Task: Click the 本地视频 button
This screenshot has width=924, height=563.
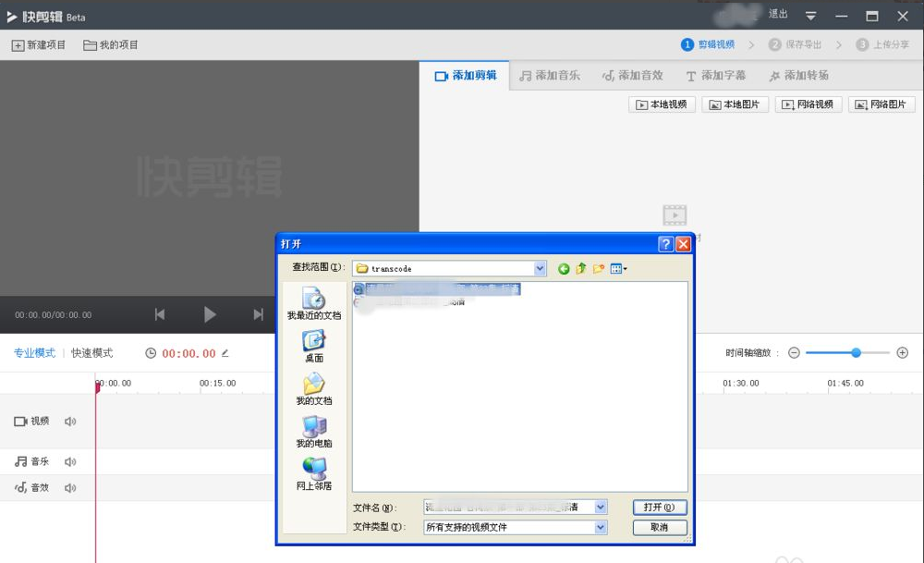Action: (x=662, y=104)
